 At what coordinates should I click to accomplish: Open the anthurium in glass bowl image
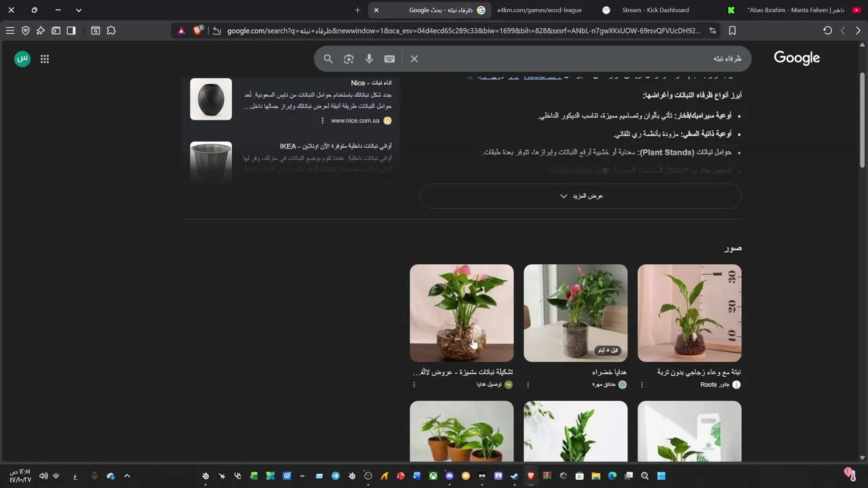(x=462, y=313)
